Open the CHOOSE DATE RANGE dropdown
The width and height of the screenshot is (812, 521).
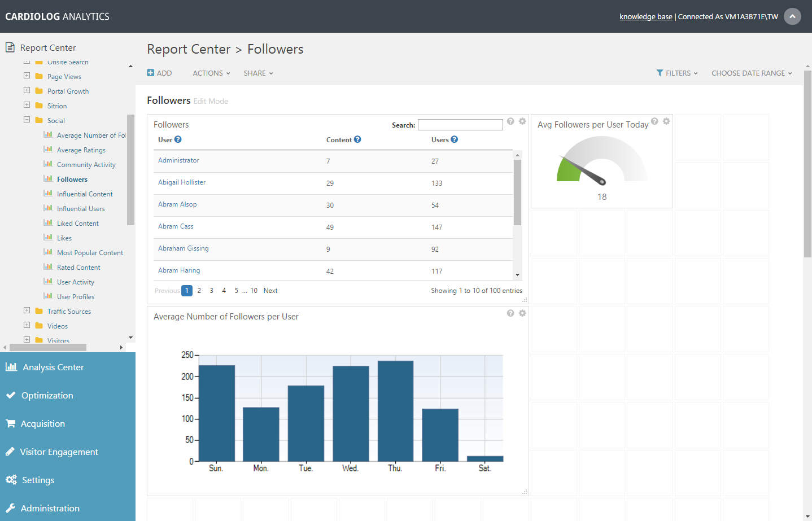pos(752,73)
